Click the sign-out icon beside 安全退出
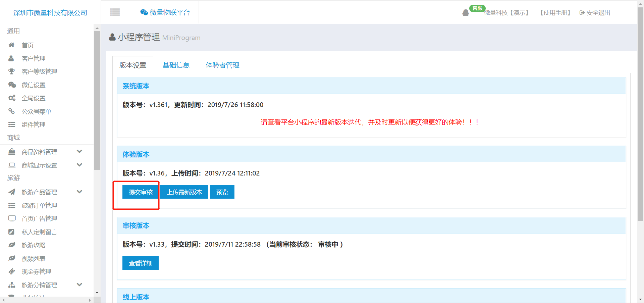The width and height of the screenshot is (644, 303). coord(582,13)
